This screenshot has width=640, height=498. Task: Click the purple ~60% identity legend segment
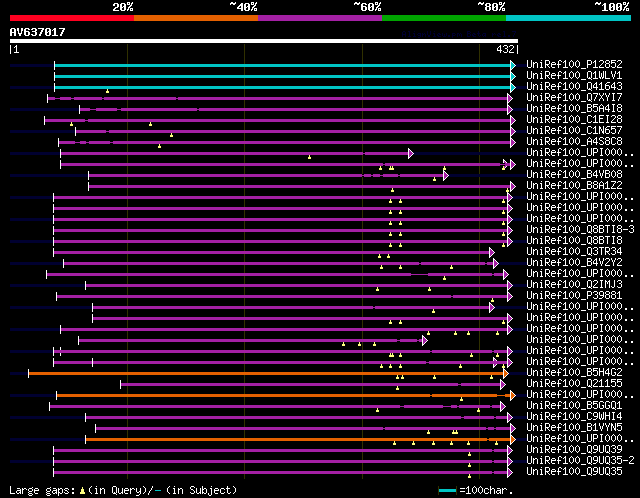coord(320,18)
